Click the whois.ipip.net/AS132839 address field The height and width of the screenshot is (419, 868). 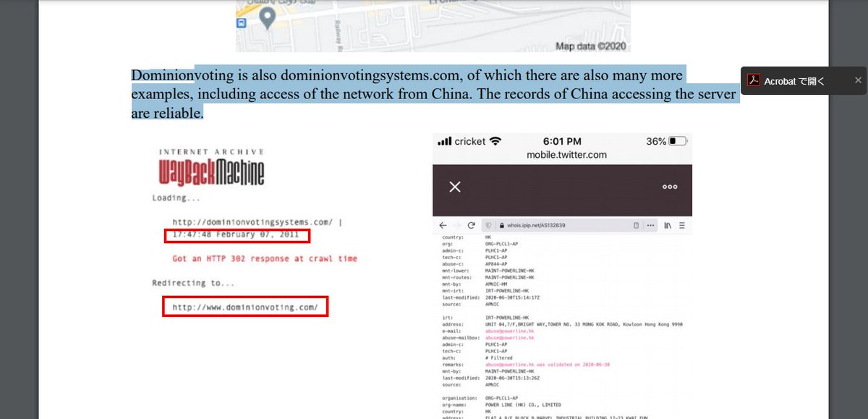pos(569,226)
